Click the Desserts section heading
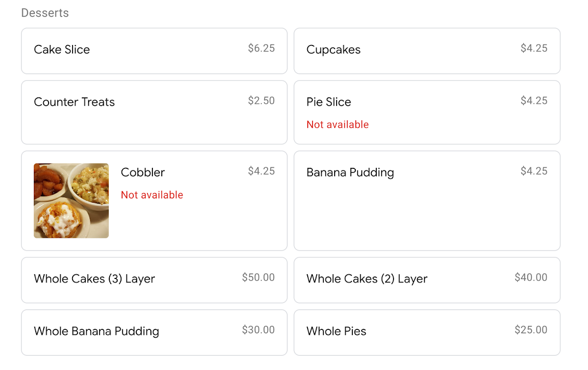 tap(45, 13)
